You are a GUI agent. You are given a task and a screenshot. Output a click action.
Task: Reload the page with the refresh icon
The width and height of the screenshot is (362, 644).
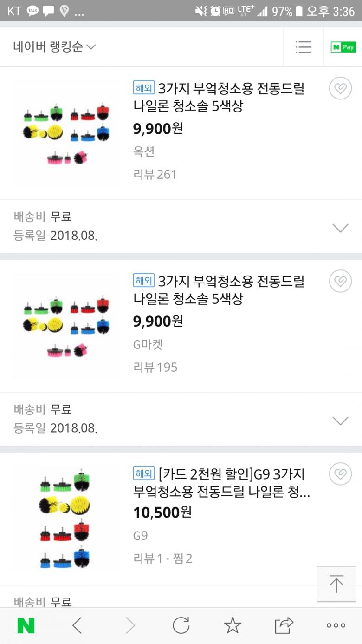click(x=181, y=625)
